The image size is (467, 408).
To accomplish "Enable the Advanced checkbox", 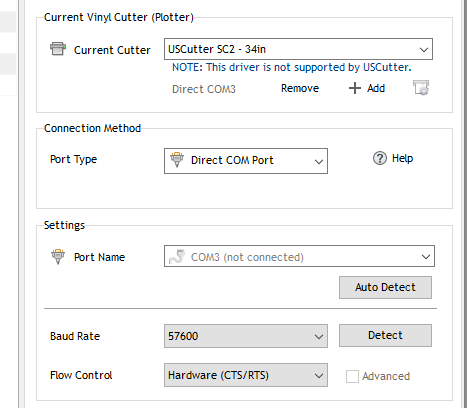I will 352,376.
